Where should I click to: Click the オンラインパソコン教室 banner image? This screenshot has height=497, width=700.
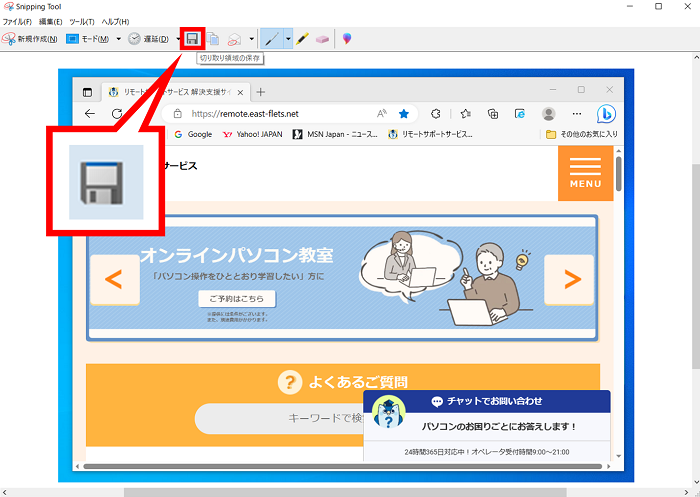coord(342,278)
